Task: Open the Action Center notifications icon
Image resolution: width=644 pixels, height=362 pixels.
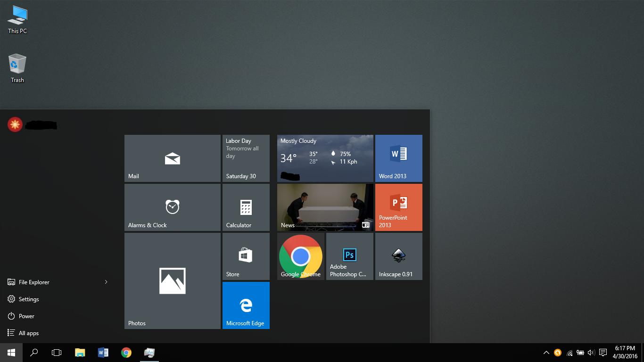Action: click(603, 353)
